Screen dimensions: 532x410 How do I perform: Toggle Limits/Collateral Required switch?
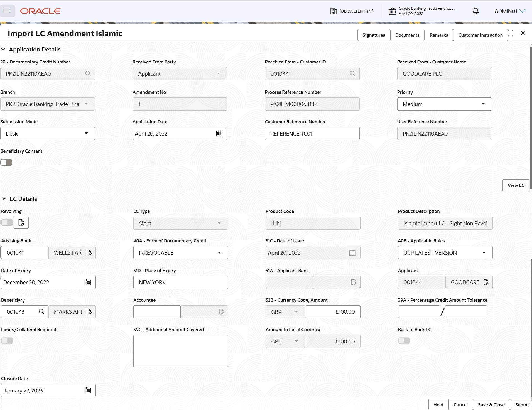coord(7,341)
